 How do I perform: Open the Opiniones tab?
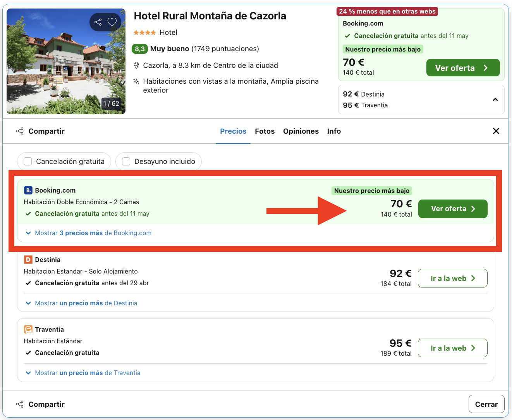(x=301, y=131)
